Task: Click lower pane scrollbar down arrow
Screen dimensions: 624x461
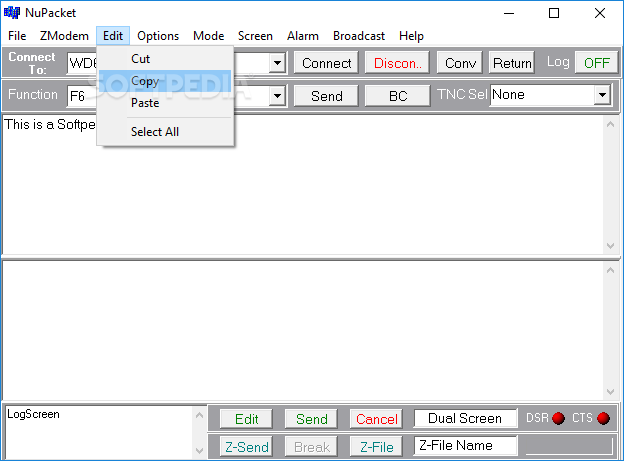Action: pos(610,392)
